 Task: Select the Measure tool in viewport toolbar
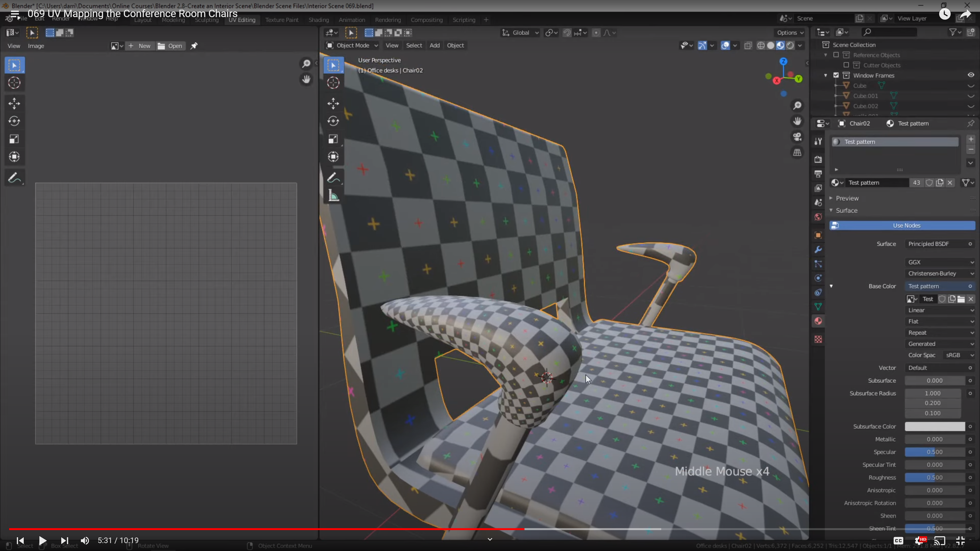point(333,196)
